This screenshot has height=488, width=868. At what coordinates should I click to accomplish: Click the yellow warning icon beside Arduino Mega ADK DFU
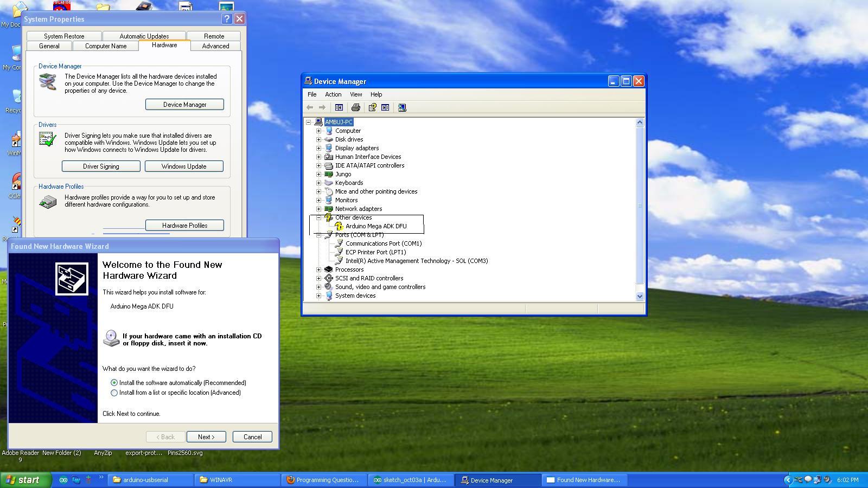point(339,226)
